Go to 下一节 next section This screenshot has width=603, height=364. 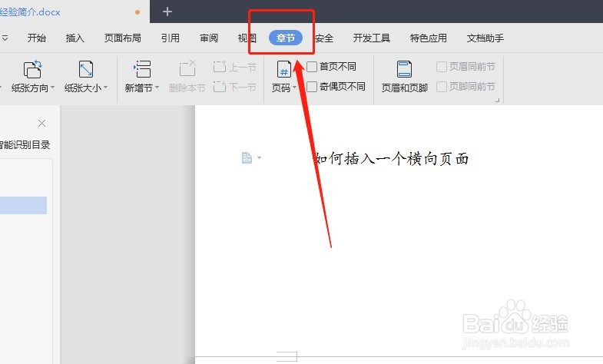click(234, 87)
